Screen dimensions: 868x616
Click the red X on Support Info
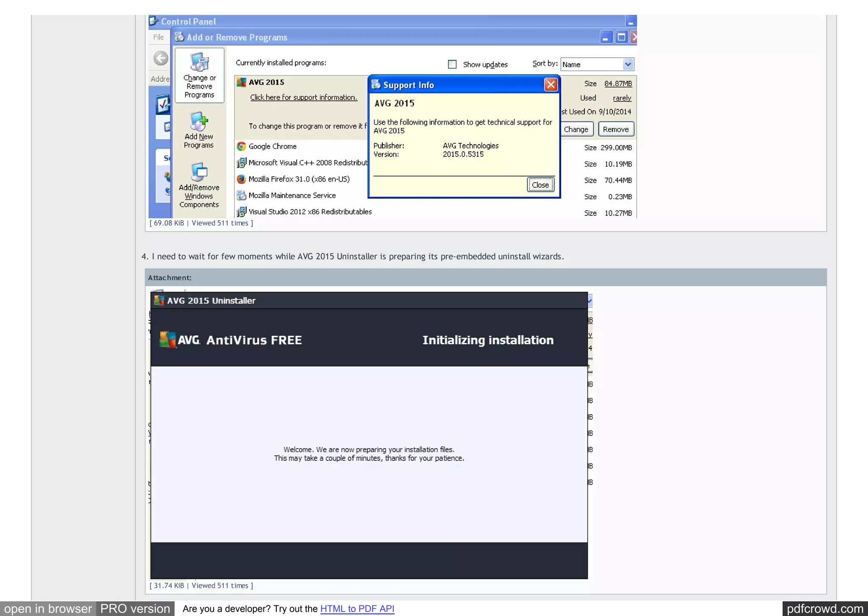(x=551, y=85)
